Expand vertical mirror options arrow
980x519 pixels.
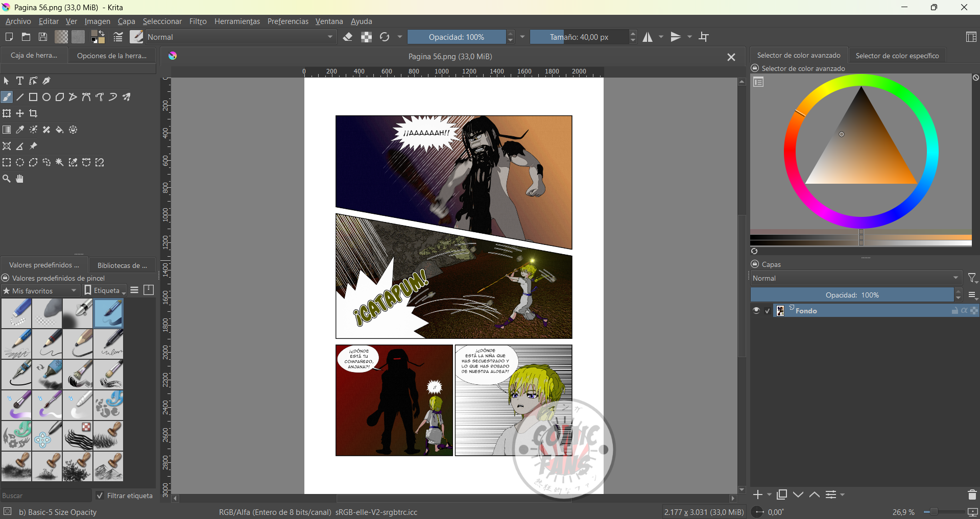click(x=690, y=37)
